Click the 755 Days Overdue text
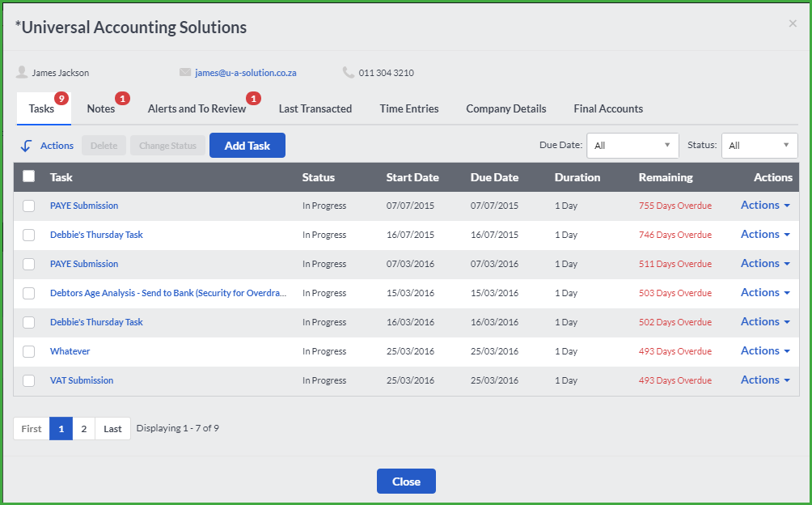Viewport: 812px width, 505px height. click(675, 206)
